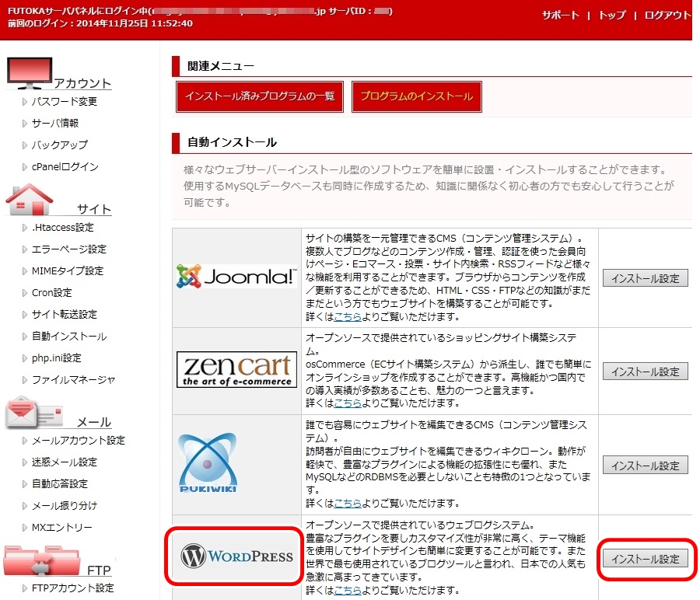Click インストール済みプログラムの一覧 button
The height and width of the screenshot is (600, 700).
click(x=259, y=96)
